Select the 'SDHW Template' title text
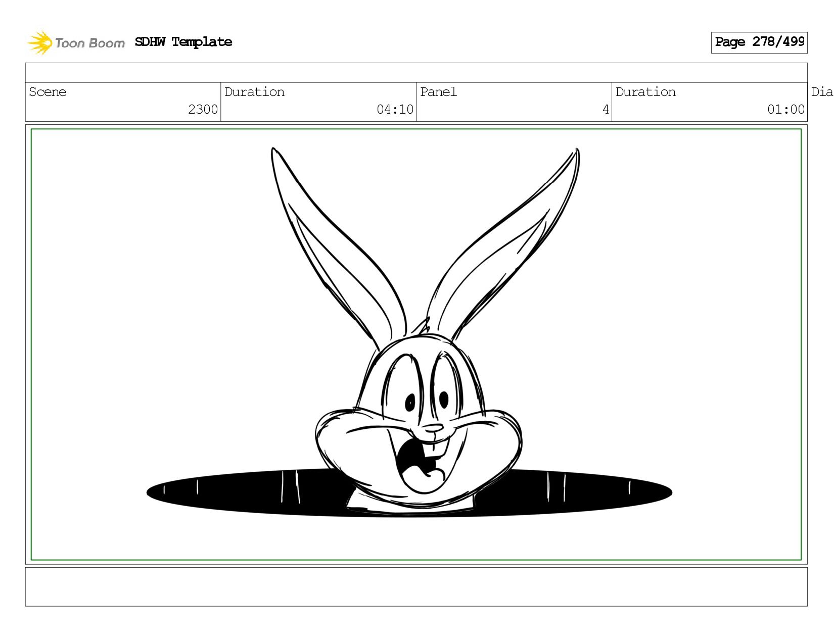 [183, 42]
